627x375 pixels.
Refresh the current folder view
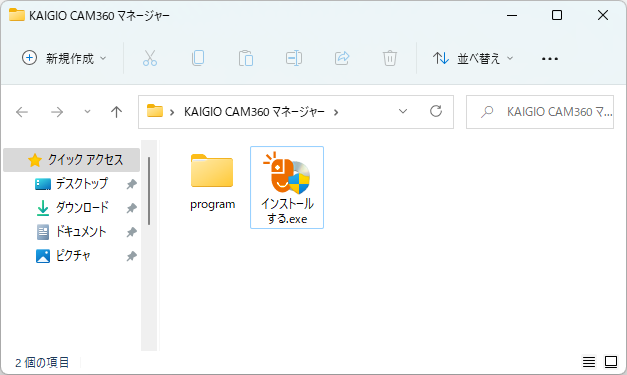436,111
